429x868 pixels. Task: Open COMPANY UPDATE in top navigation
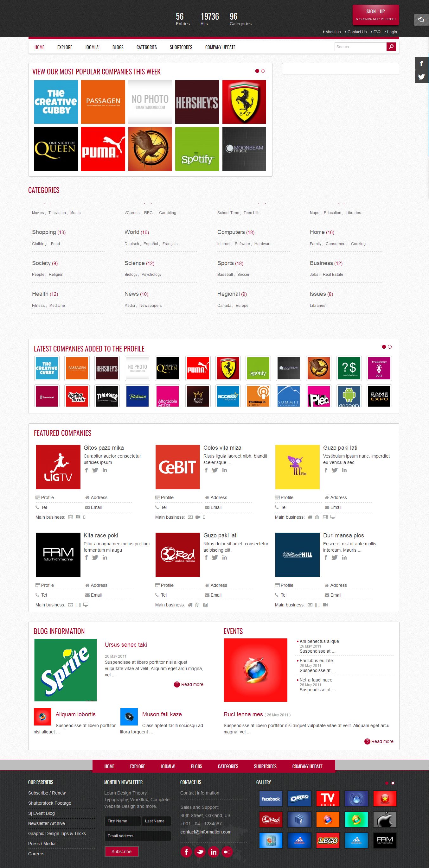220,47
